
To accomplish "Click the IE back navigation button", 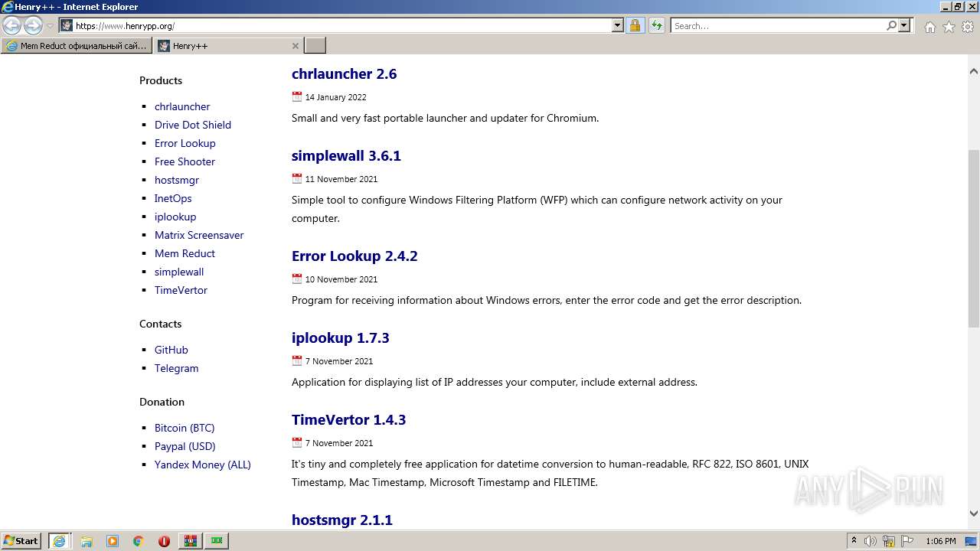I will [x=12, y=26].
